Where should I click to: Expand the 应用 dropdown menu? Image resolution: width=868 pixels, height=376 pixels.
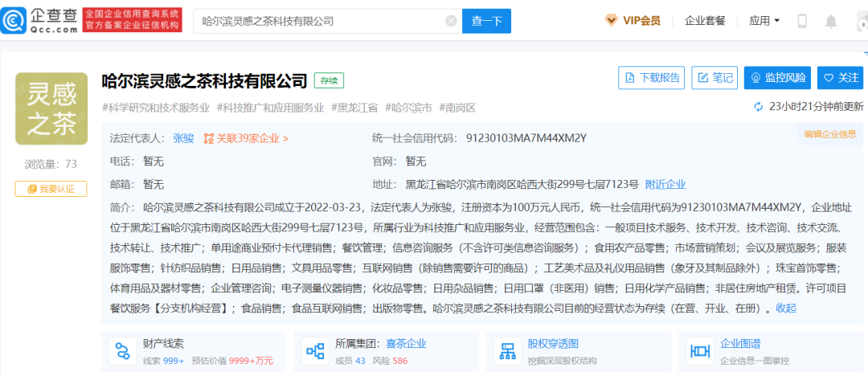click(x=764, y=21)
